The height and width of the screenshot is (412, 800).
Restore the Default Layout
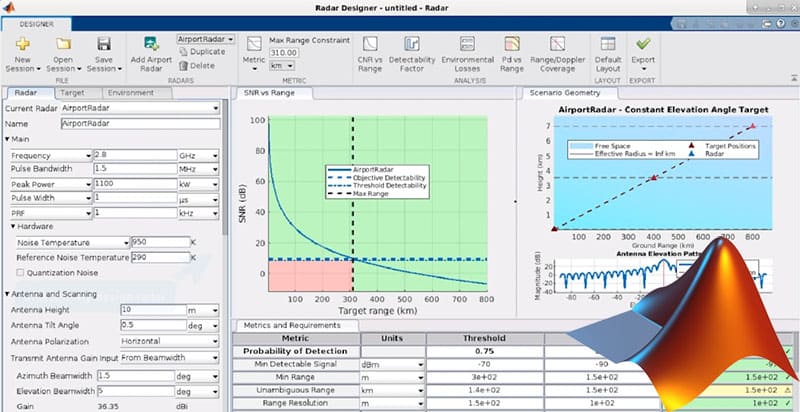608,54
